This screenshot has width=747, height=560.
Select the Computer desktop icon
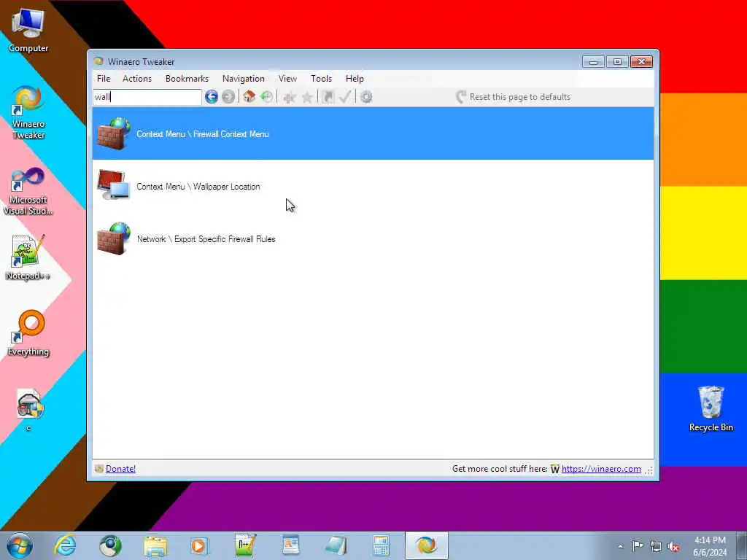[x=28, y=29]
